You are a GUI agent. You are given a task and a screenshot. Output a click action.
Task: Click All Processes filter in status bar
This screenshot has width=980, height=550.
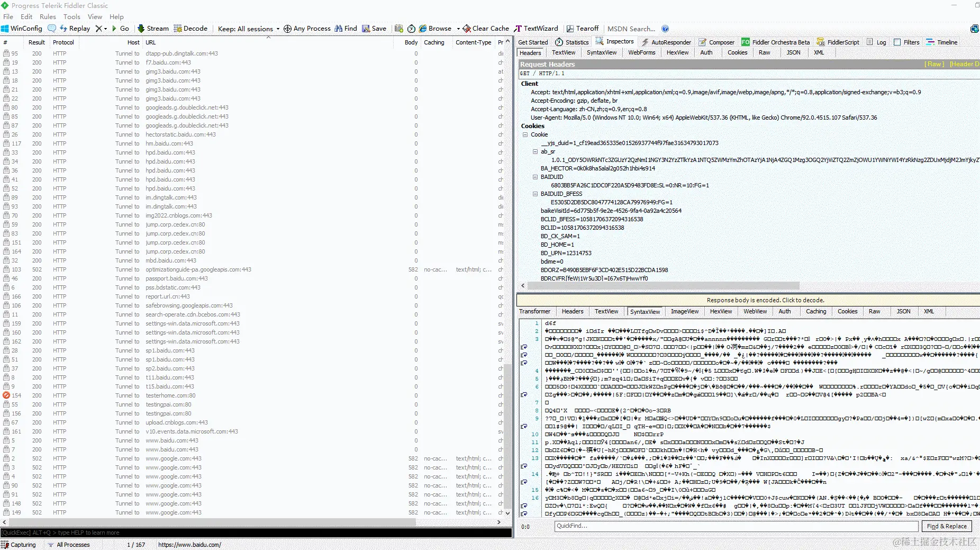pyautogui.click(x=69, y=545)
